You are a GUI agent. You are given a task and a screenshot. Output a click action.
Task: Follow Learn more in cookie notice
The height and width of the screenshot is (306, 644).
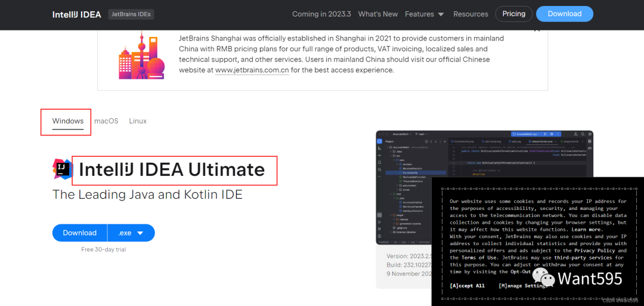pyautogui.click(x=587, y=230)
